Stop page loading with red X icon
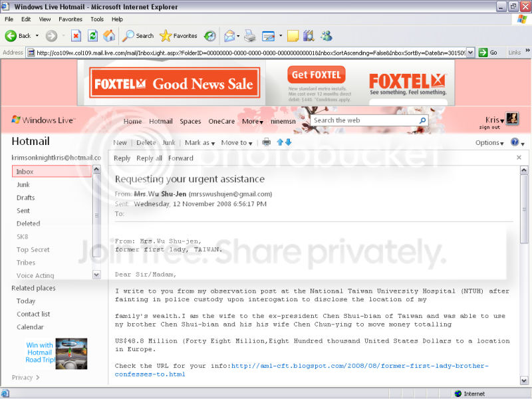Screen dimensions: 532x399 [76, 36]
